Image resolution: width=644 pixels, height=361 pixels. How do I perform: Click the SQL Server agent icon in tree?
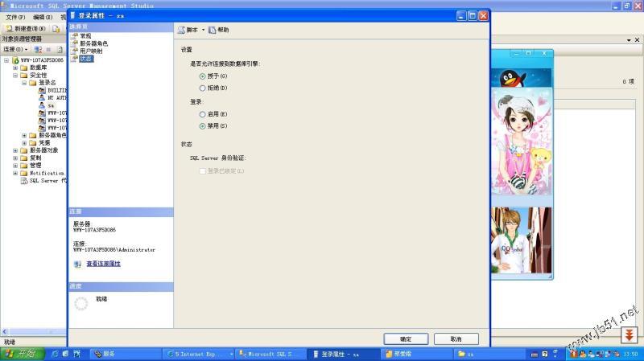(x=24, y=180)
